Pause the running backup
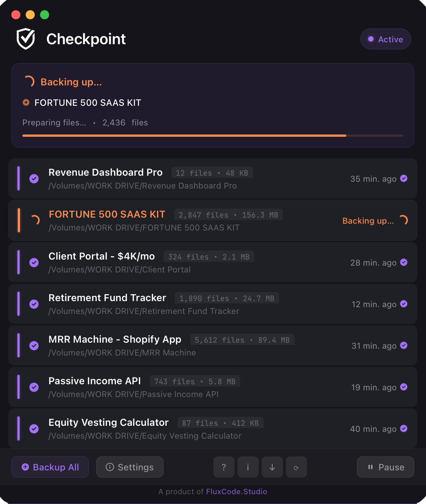Viewport: 426px width, 504px height. coord(385,467)
